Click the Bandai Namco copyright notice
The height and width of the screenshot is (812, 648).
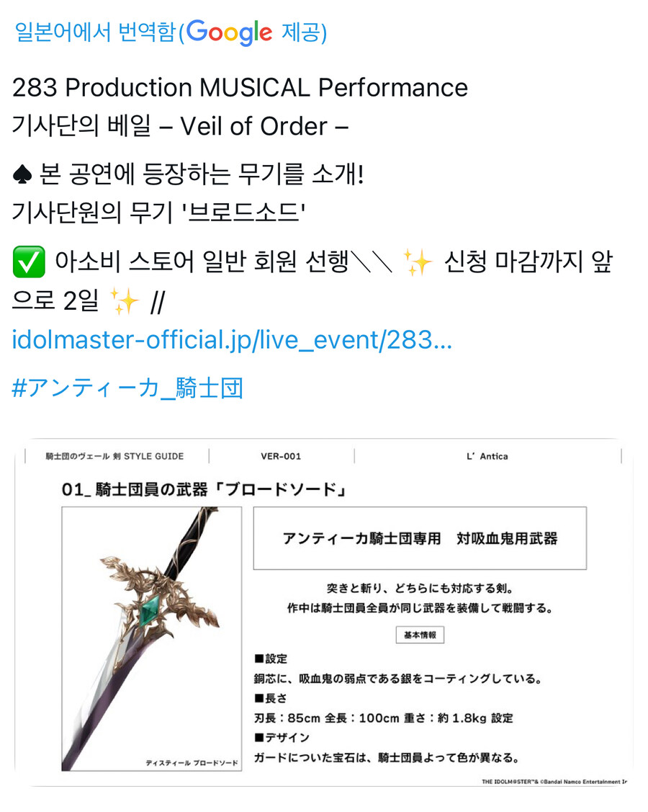click(554, 782)
